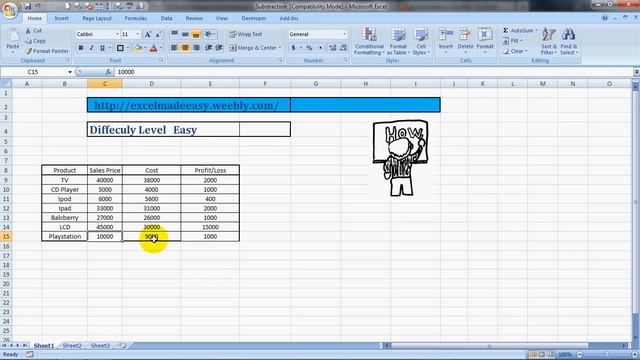Select the column C header
Image resolution: width=640 pixels, height=360 pixels.
[105, 84]
